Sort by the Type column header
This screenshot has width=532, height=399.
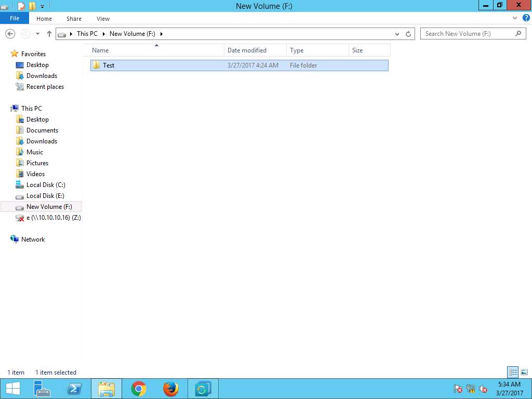point(317,50)
